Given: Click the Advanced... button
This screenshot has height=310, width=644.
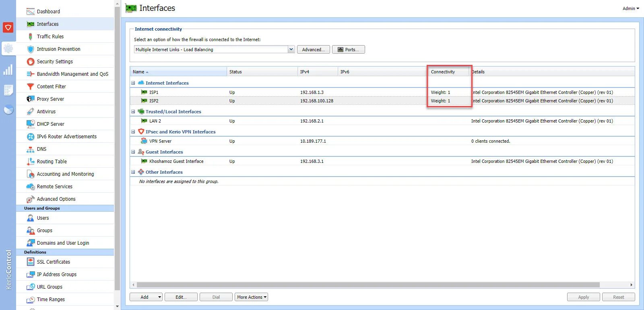Looking at the screenshot, I should [314, 50].
